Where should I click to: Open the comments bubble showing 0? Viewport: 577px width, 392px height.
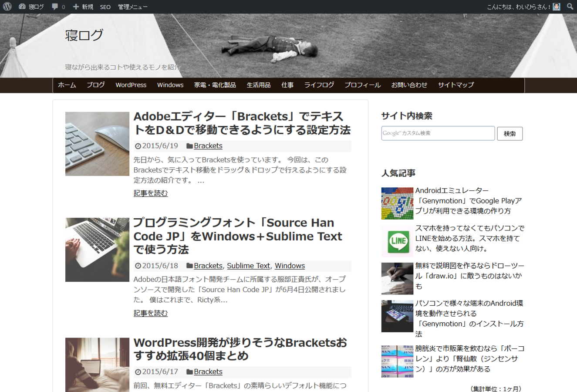click(x=58, y=7)
